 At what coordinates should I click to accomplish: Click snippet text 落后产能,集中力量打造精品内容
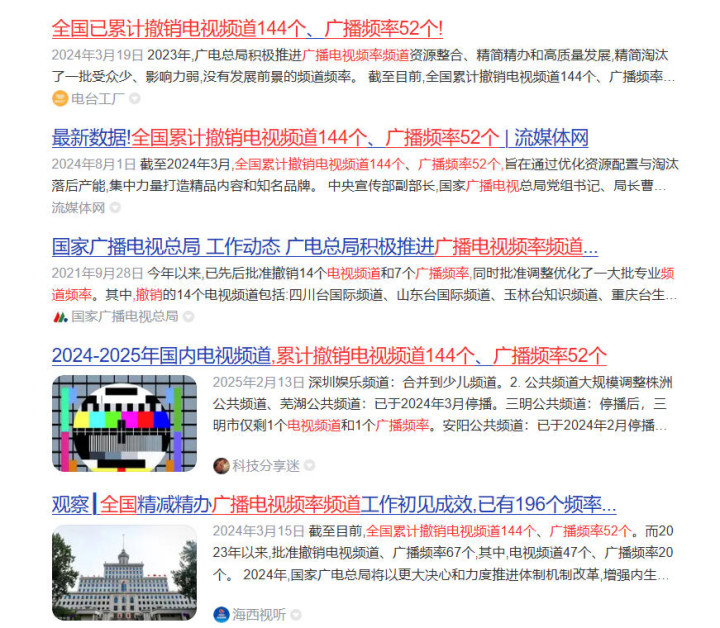coord(183,186)
